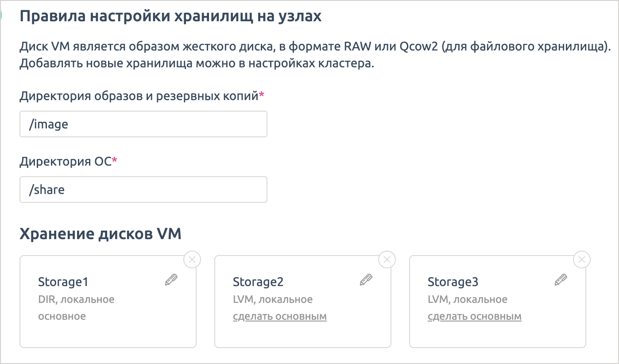Click 'DIR, локальное' type text on Storage1

tap(76, 299)
